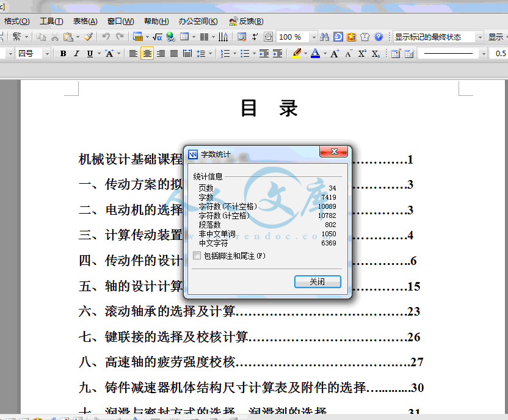Open the 办公空间(K) menu
This screenshot has width=508, height=420.
[x=198, y=21]
